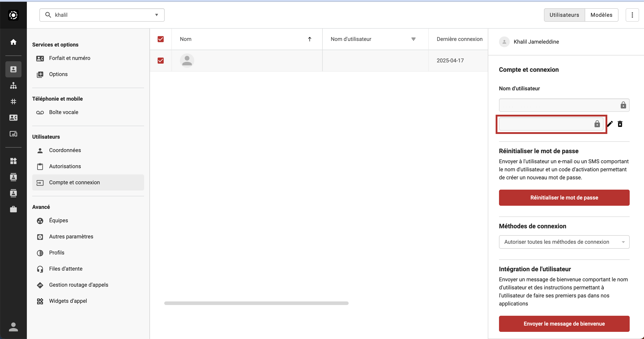Click the lock icon in first username field

(x=623, y=105)
